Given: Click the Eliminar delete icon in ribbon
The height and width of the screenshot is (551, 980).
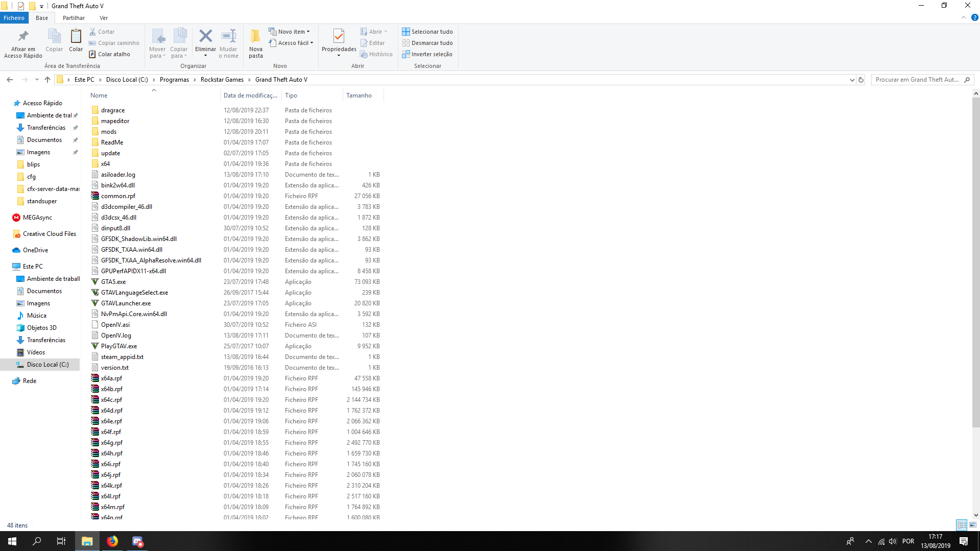Looking at the screenshot, I should coord(205,37).
